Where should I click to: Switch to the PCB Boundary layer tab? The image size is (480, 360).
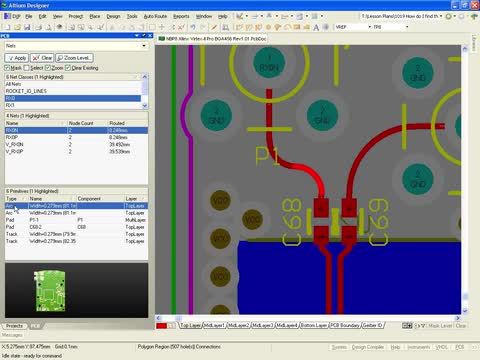coord(345,325)
